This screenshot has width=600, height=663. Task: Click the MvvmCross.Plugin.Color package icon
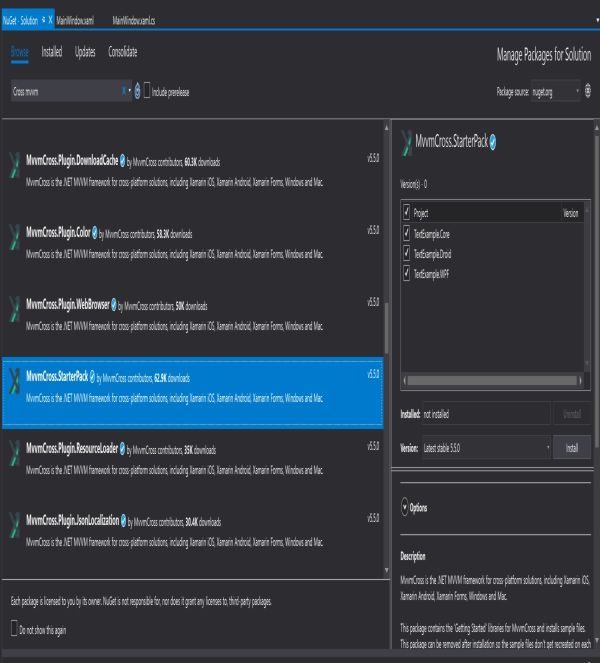15,237
